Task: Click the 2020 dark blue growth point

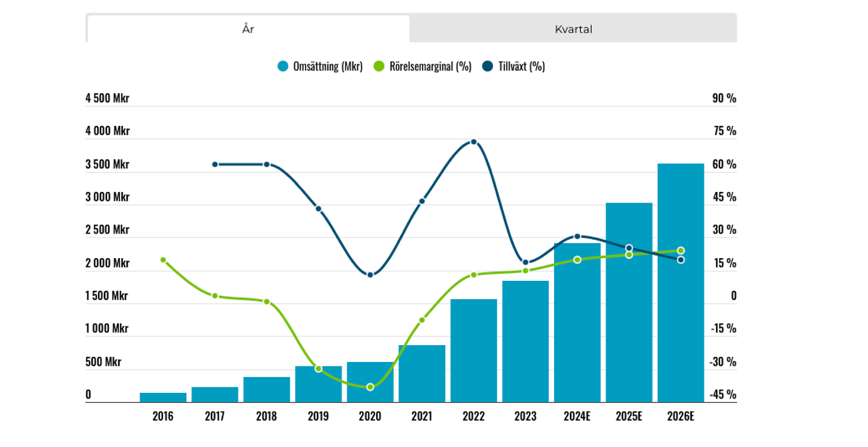Action: click(370, 274)
